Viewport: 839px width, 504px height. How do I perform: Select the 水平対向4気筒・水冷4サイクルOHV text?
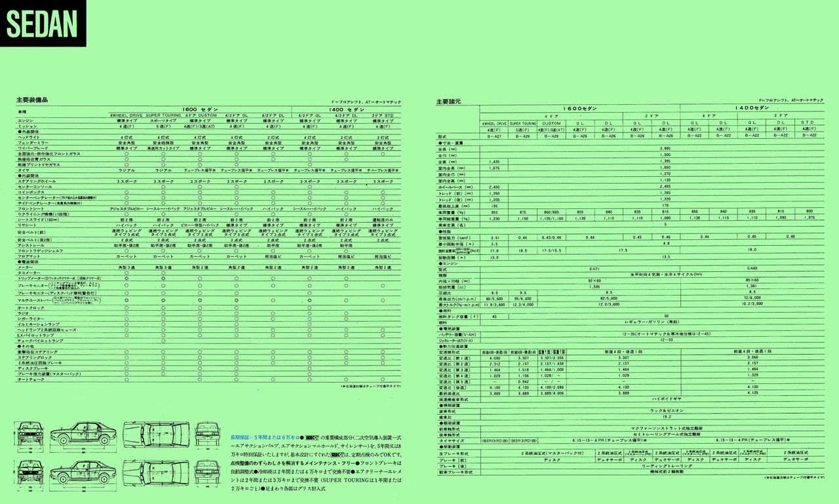click(666, 274)
